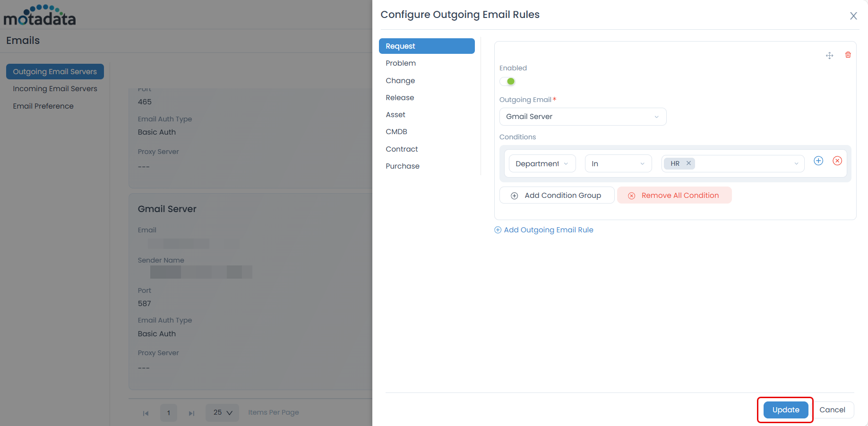Click the motadata logo

pos(40,15)
